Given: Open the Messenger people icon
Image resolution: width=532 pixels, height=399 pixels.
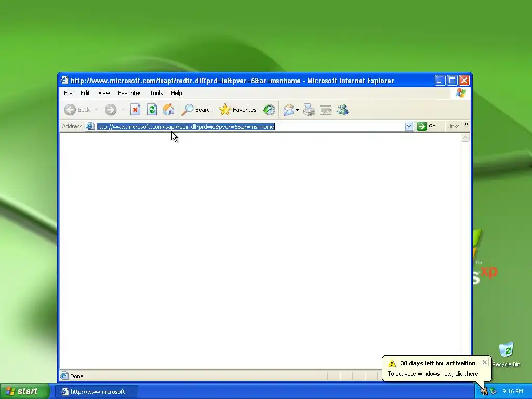Looking at the screenshot, I should (x=342, y=110).
